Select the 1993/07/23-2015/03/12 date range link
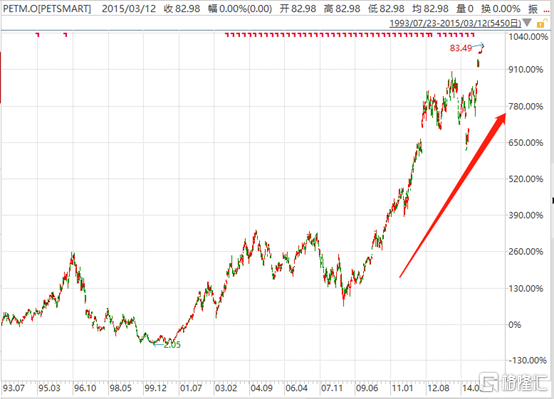 point(455,23)
